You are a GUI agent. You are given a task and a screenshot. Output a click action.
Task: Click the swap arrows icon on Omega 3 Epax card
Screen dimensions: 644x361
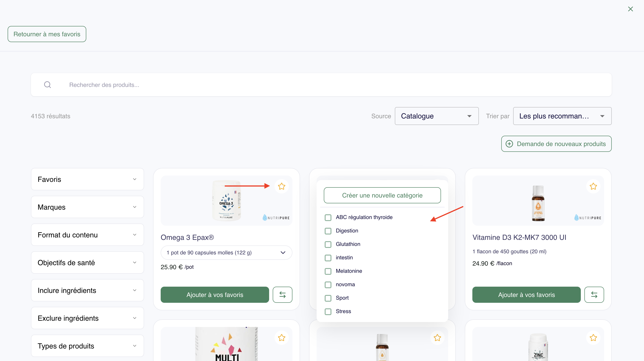click(282, 295)
